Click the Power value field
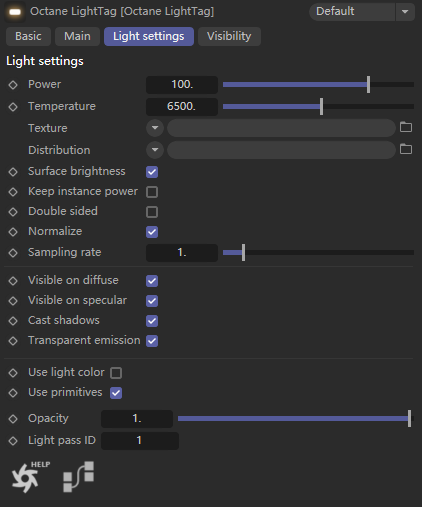This screenshot has height=507, width=422. tap(182, 85)
